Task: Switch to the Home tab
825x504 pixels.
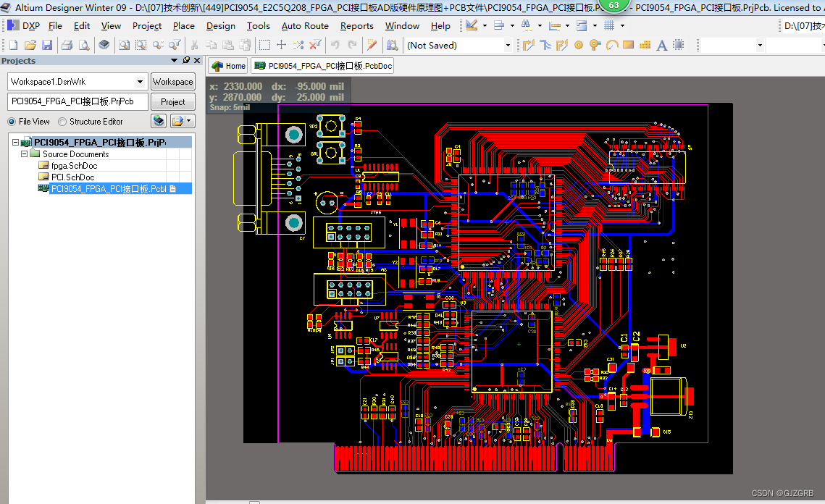Action: (x=227, y=65)
